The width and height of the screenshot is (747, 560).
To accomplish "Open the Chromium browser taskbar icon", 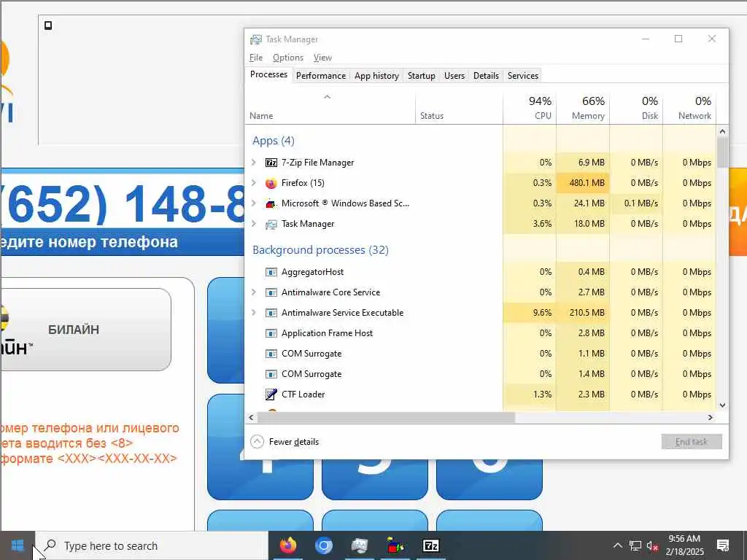I will [x=323, y=545].
